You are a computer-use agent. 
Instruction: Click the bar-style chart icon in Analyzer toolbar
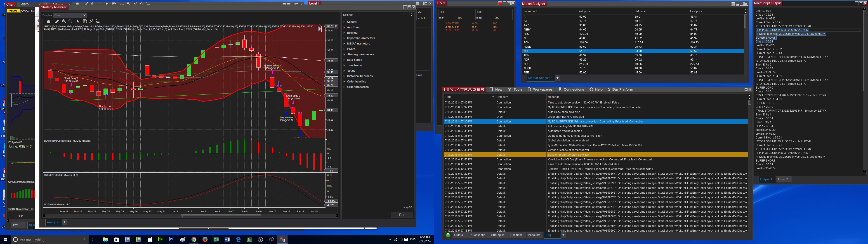click(49, 21)
